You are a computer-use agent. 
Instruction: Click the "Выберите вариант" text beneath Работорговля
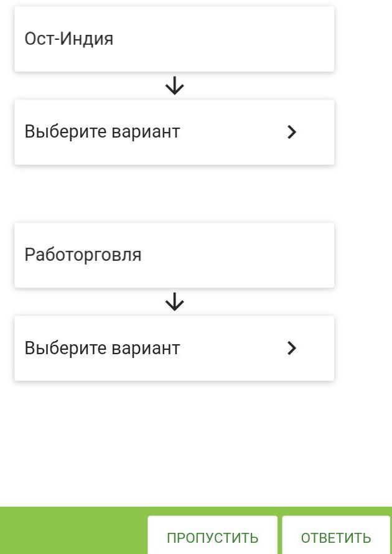click(x=102, y=348)
